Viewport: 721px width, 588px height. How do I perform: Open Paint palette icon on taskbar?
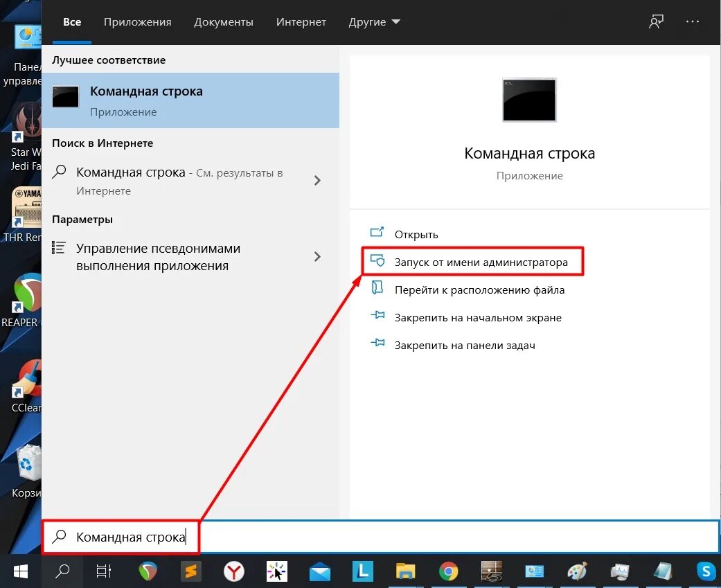click(577, 571)
